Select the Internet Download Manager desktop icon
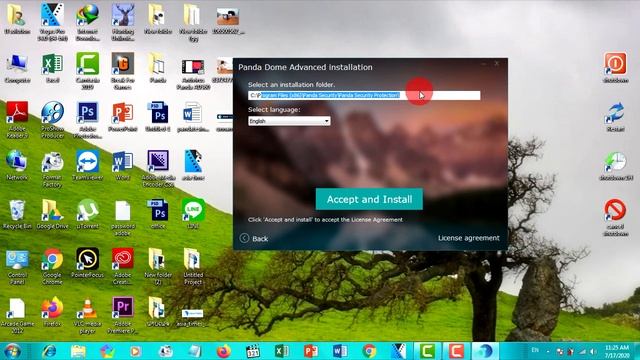The width and height of the screenshot is (640, 360). point(87,22)
